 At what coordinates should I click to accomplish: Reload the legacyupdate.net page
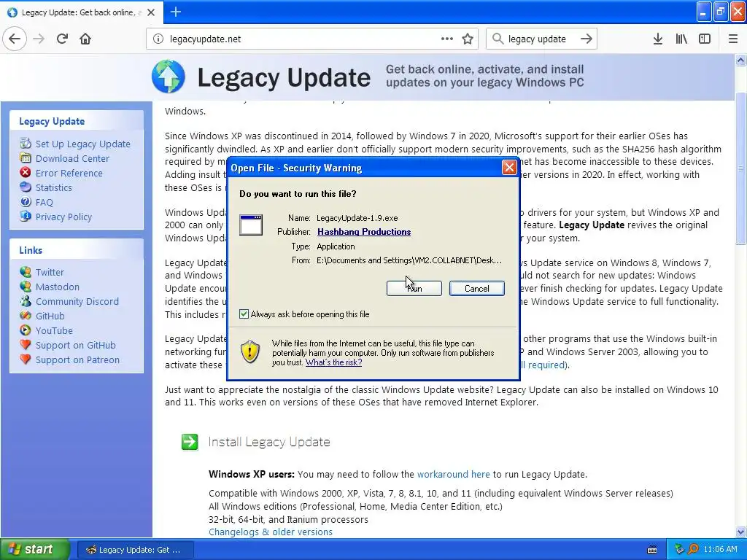(x=62, y=39)
